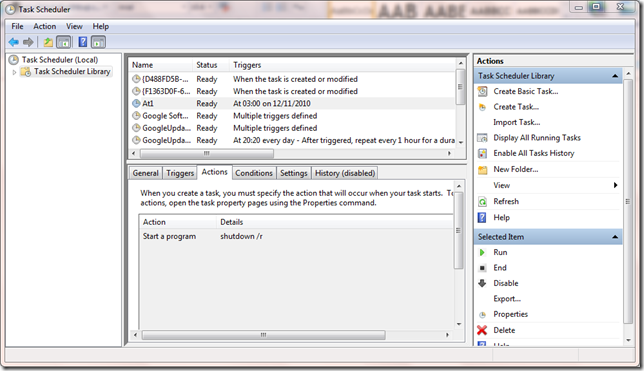Click the task list vertical scrollbar thumb

[x=460, y=87]
